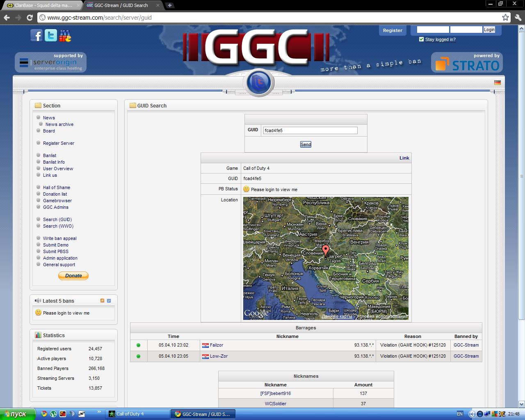Submit GUID search with Send button
525x420 pixels.
tap(306, 144)
